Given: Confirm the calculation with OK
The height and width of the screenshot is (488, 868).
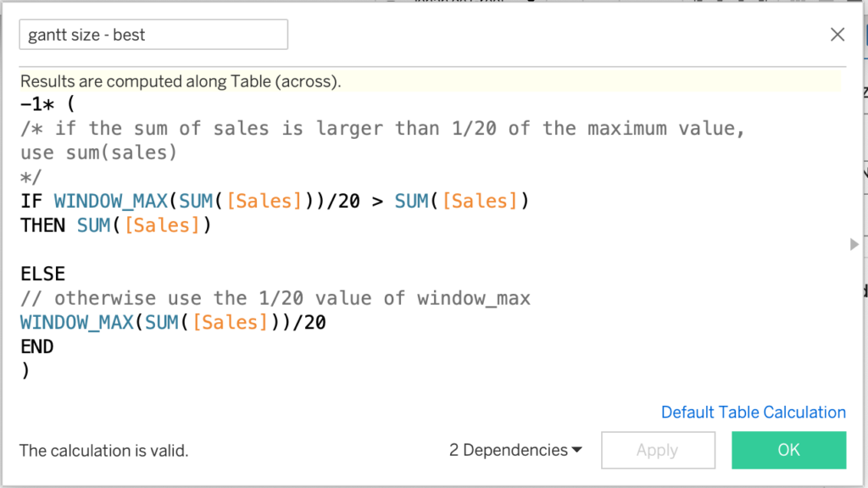Looking at the screenshot, I should coord(788,450).
